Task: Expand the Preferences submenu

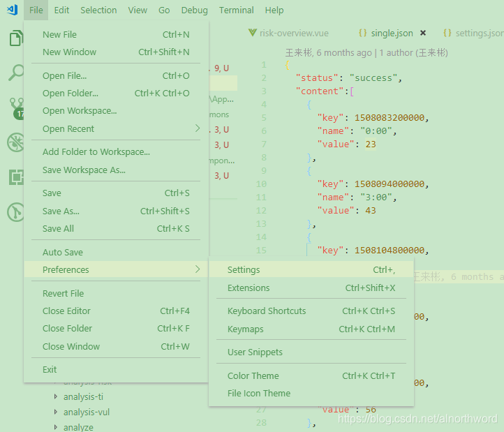Action: [116, 269]
